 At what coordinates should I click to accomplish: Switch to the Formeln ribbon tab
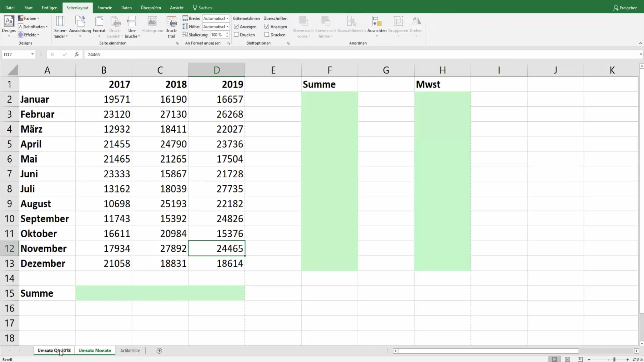pos(105,8)
